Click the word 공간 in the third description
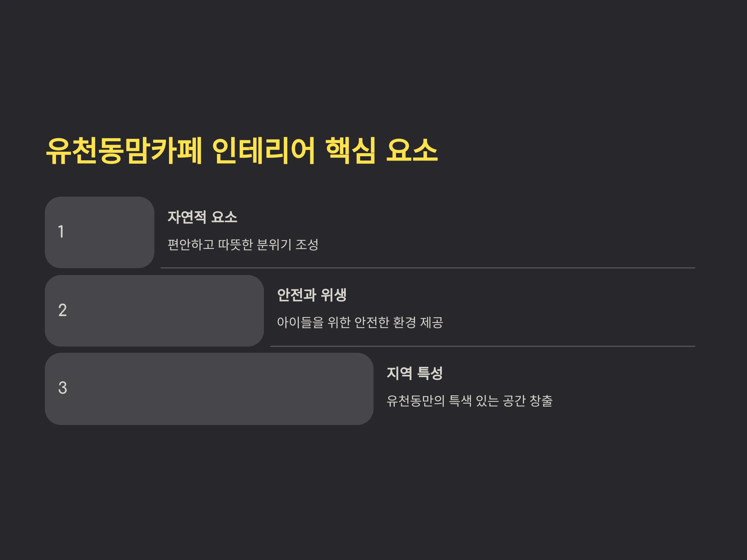Viewport: 747px width, 560px height. (513, 401)
